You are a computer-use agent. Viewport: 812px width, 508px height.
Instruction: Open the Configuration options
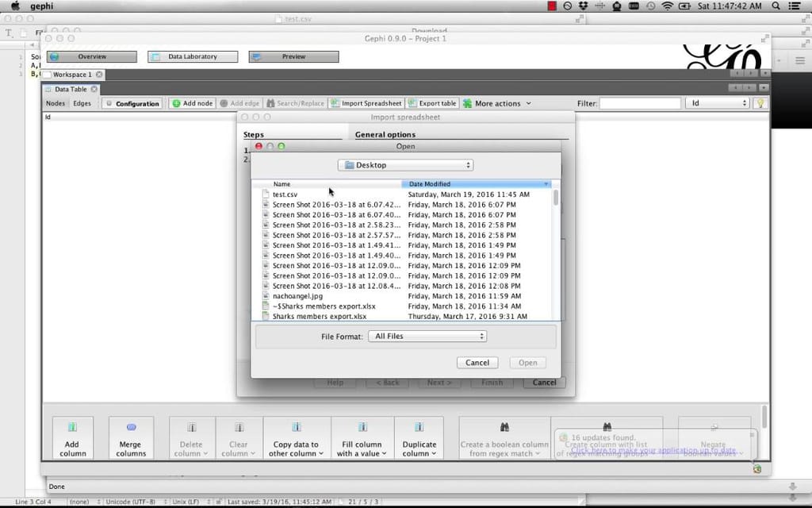(x=132, y=104)
